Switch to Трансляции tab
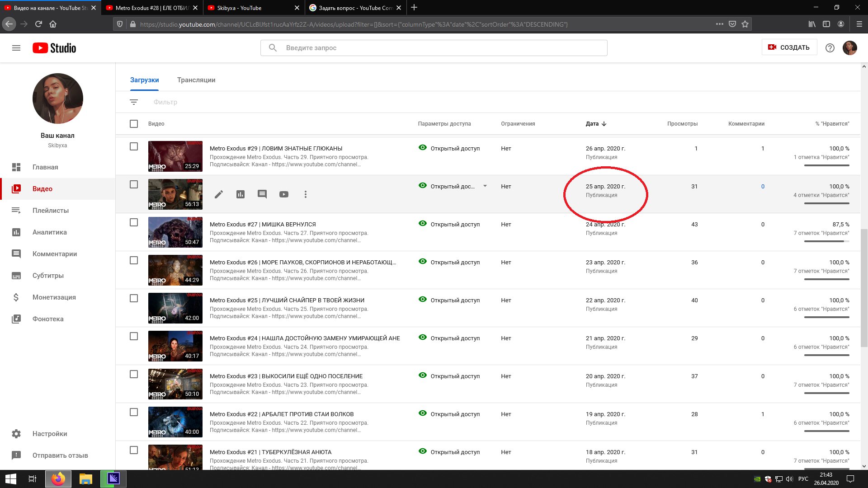This screenshot has height=488, width=868. point(196,80)
